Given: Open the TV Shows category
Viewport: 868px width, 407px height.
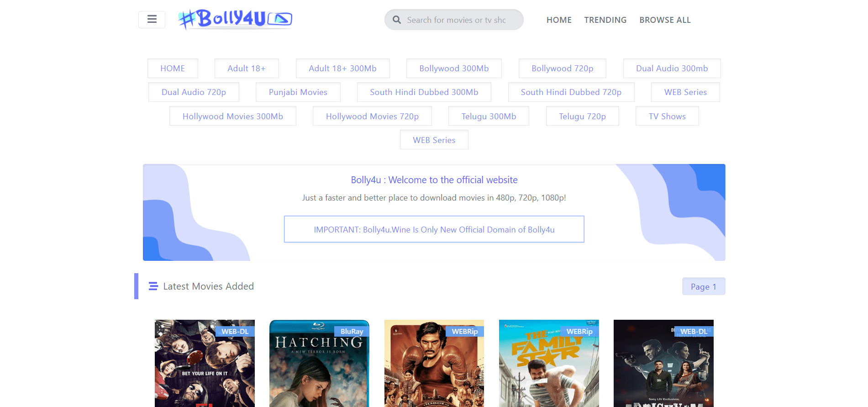Looking at the screenshot, I should 667,116.
